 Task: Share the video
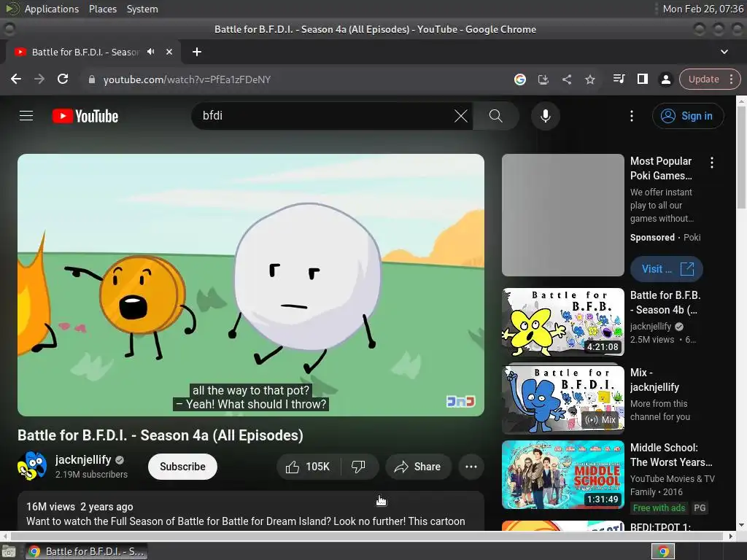tap(418, 467)
